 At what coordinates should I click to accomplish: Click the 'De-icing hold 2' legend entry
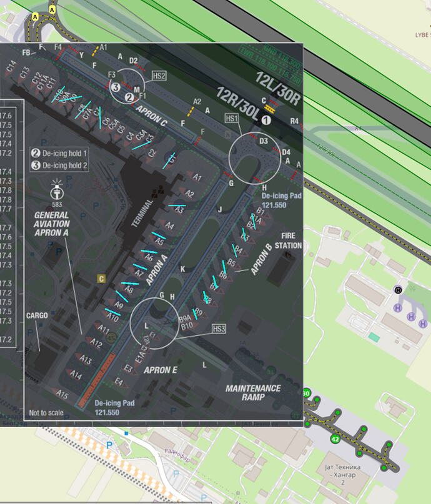pyautogui.click(x=59, y=166)
